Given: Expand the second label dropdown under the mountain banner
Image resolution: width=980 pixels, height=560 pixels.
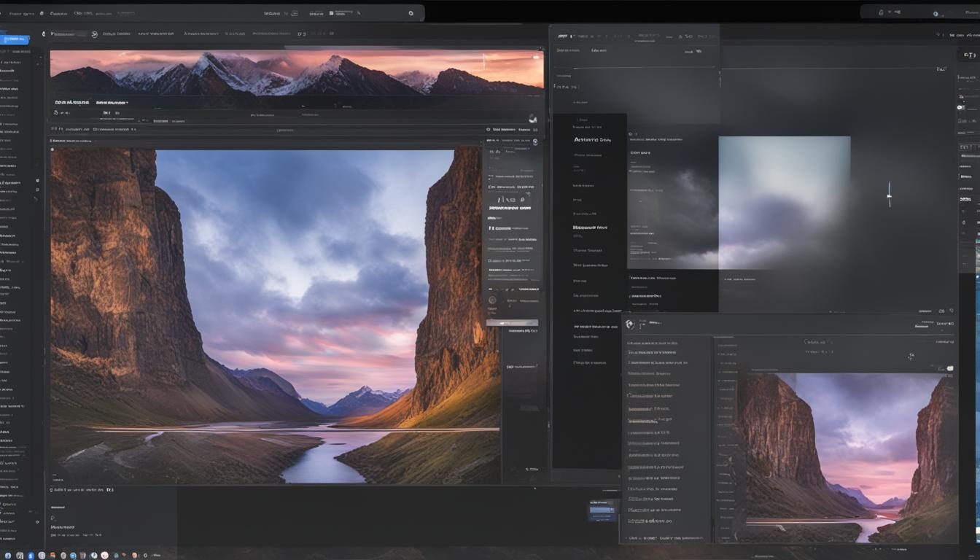Looking at the screenshot, I should tap(112, 103).
